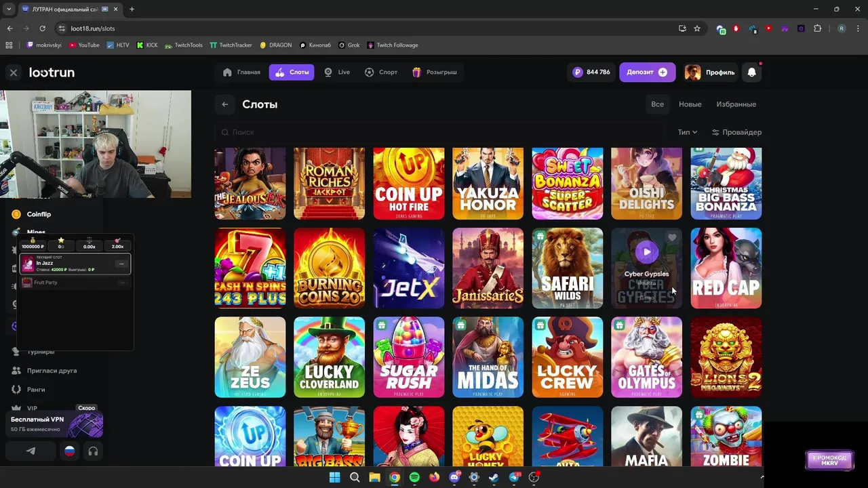Open the 5 Lions Megaways 2 slot
Viewport: 868px width, 488px height.
pos(726,357)
